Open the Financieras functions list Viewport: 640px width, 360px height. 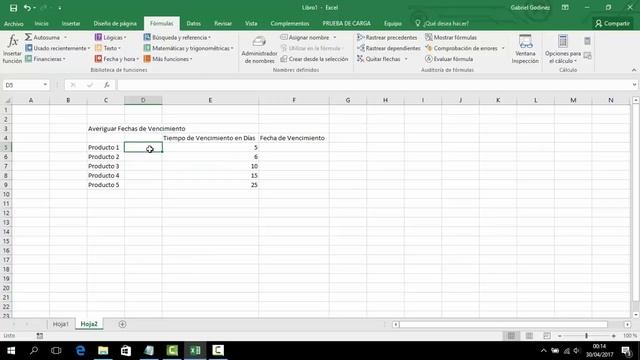45,59
